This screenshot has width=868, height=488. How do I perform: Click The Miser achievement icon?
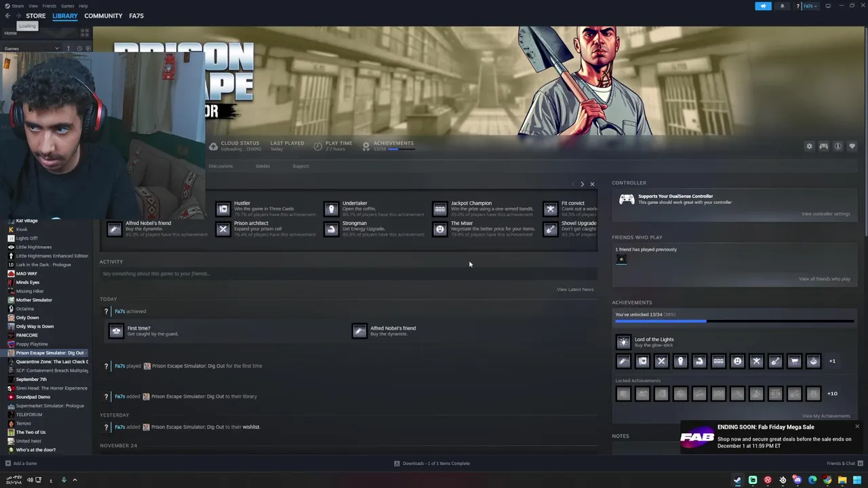(x=439, y=229)
